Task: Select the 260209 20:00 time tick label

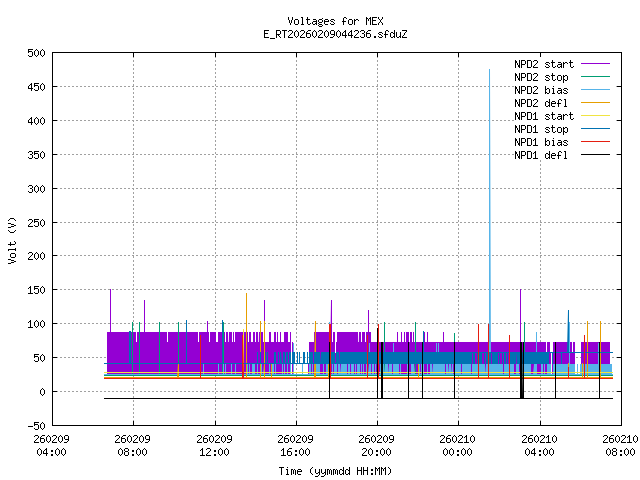Action: point(376,444)
